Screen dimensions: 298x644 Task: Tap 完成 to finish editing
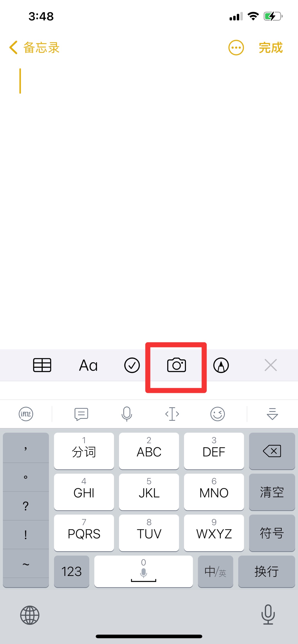click(271, 48)
